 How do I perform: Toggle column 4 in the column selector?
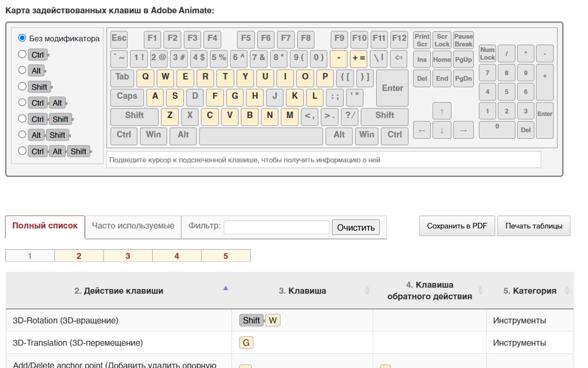pyautogui.click(x=177, y=256)
